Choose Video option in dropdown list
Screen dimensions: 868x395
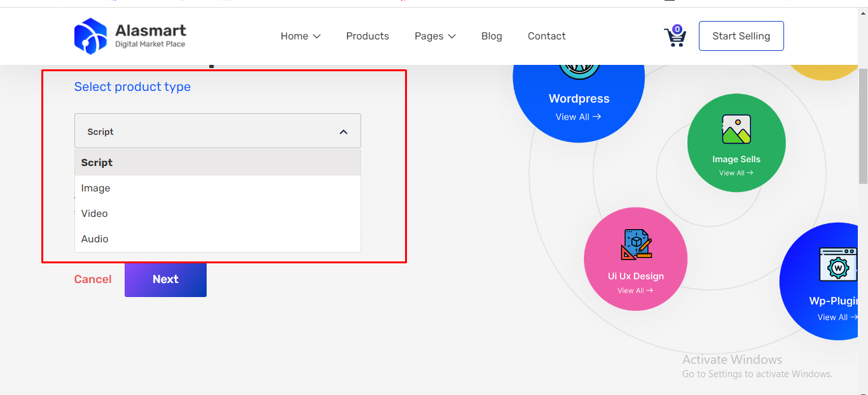(x=94, y=214)
